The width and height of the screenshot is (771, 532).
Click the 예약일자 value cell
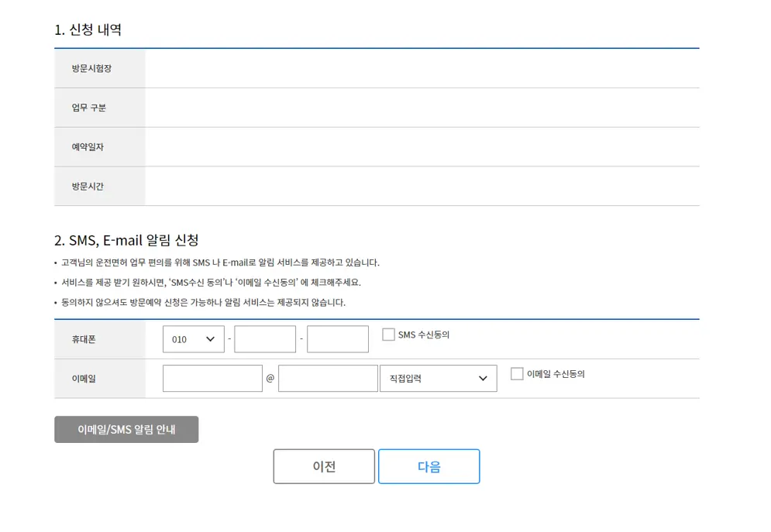[x=422, y=146]
